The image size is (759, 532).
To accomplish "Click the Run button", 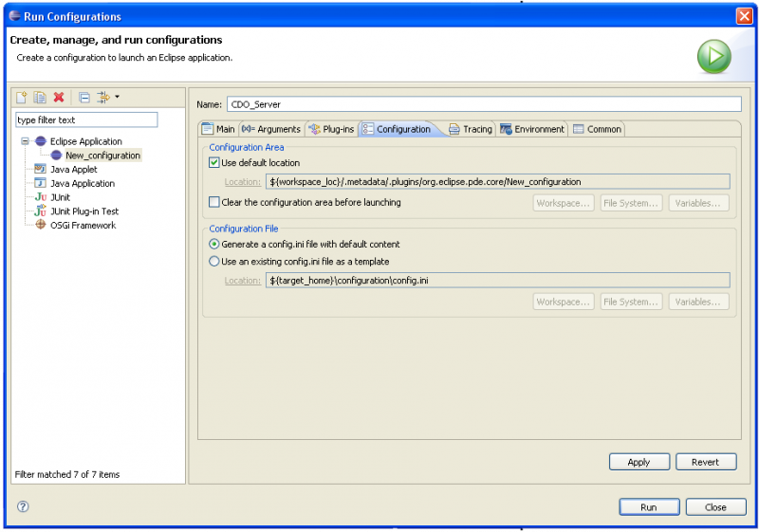I will 649,506.
